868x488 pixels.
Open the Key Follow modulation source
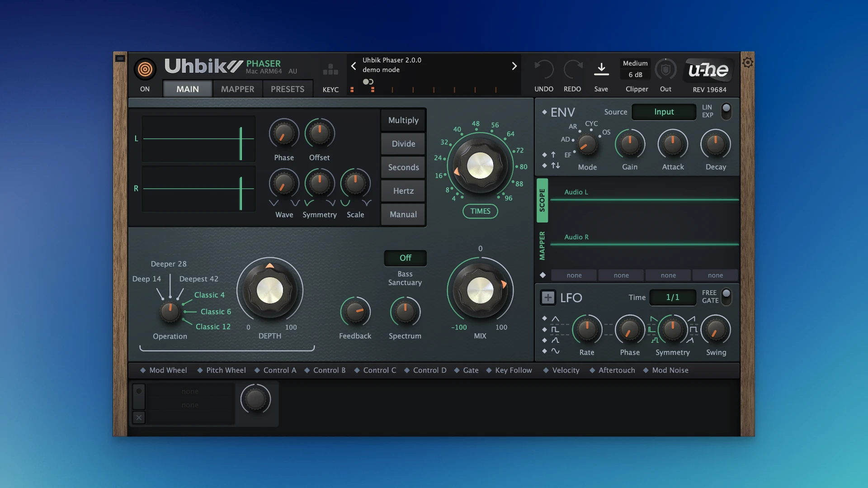coord(509,370)
